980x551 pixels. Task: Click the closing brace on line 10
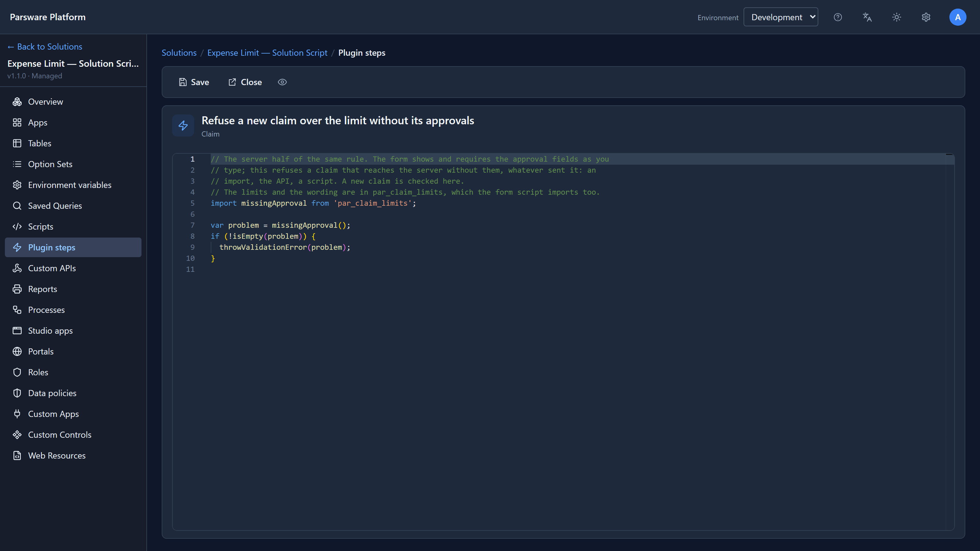213,258
